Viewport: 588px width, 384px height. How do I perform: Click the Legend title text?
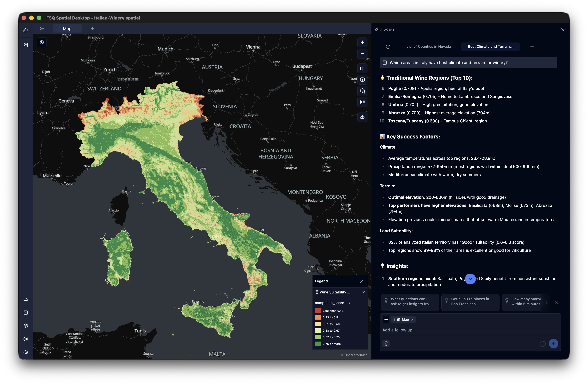tap(321, 281)
